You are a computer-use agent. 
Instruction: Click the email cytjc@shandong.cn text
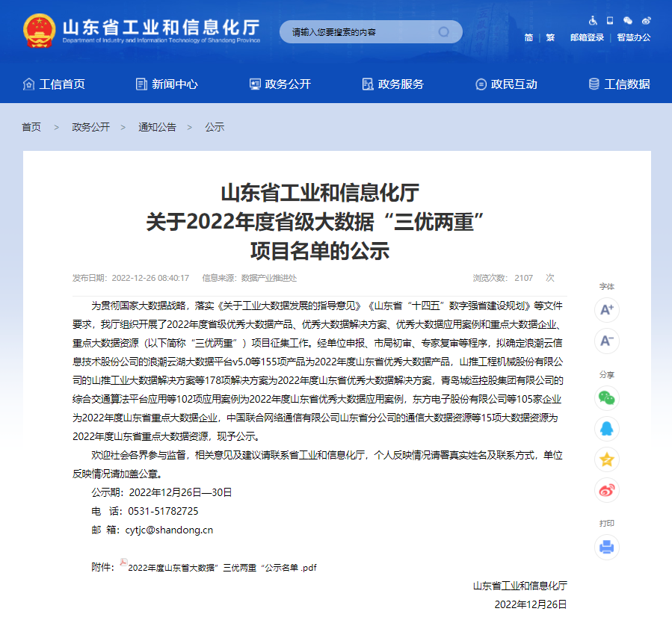169,530
